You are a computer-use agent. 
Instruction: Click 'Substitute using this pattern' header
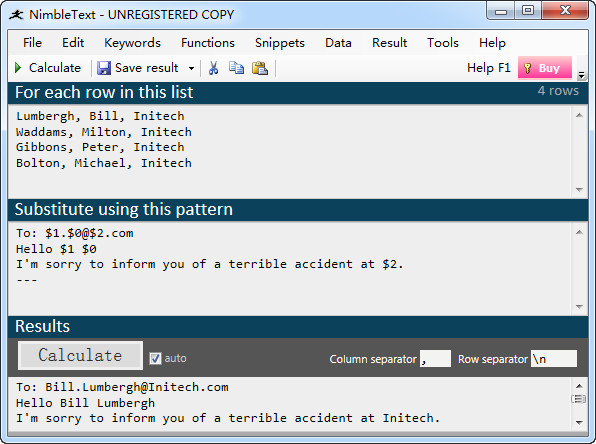tap(124, 209)
